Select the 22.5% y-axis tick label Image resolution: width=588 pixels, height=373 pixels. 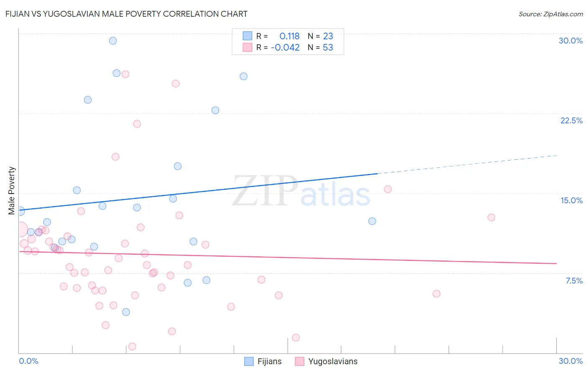click(x=571, y=120)
